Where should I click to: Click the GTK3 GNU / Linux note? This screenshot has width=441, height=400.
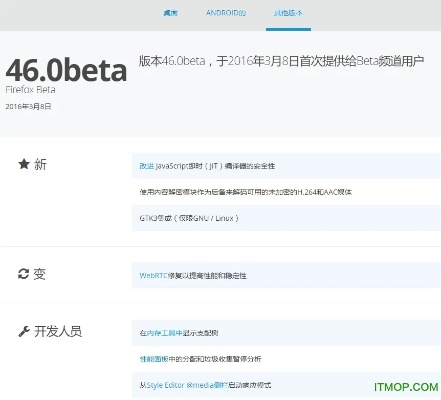coord(189,218)
